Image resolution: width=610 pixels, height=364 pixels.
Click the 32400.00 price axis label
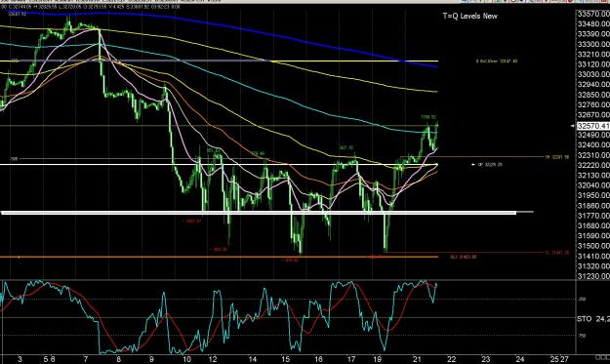(x=593, y=145)
